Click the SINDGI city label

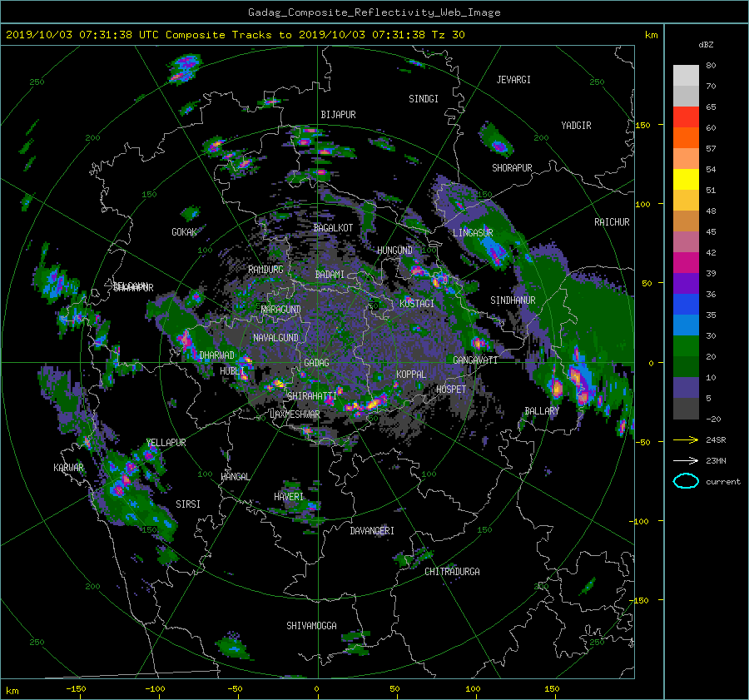[424, 99]
